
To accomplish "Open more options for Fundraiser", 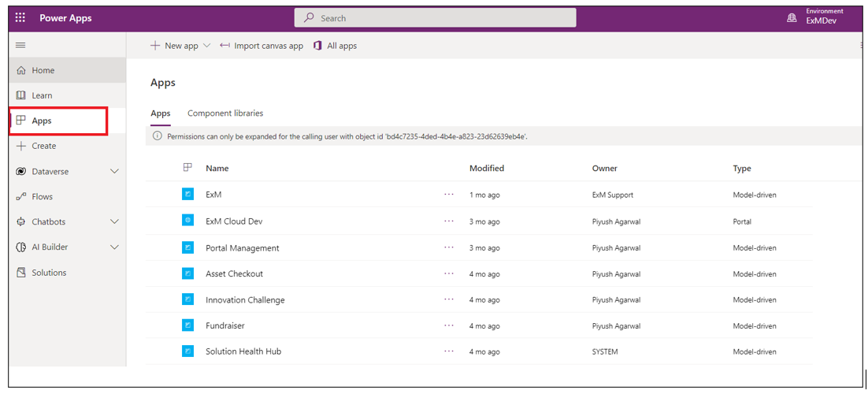I will click(449, 325).
